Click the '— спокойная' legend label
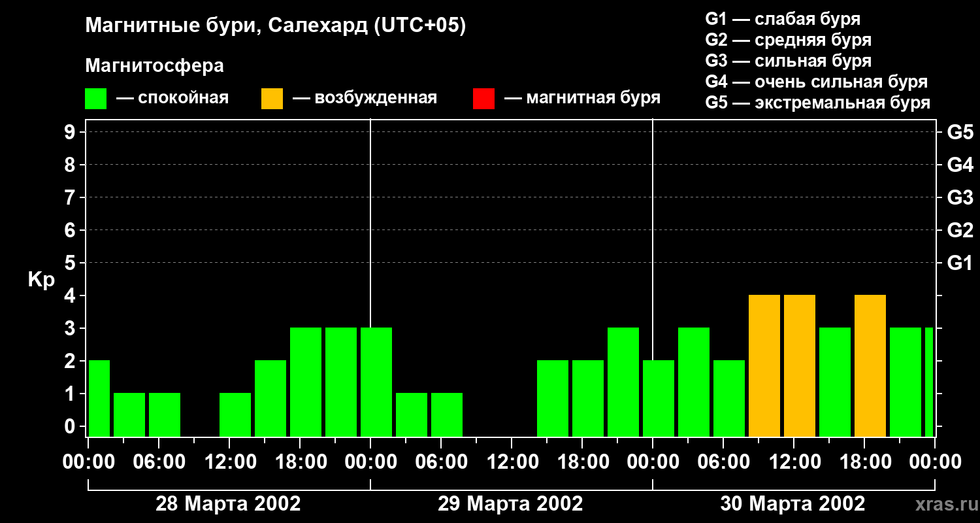 [172, 98]
